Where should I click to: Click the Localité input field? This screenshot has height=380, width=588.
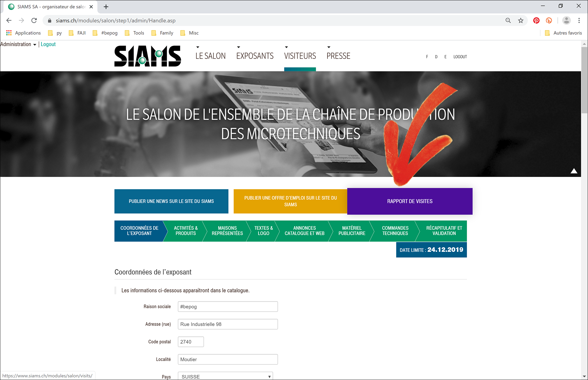pyautogui.click(x=228, y=359)
